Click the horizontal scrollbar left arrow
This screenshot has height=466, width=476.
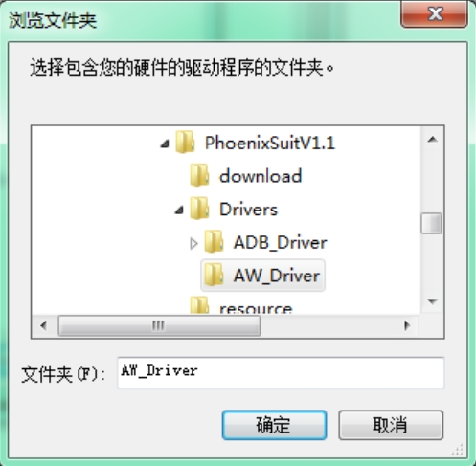pyautogui.click(x=43, y=325)
